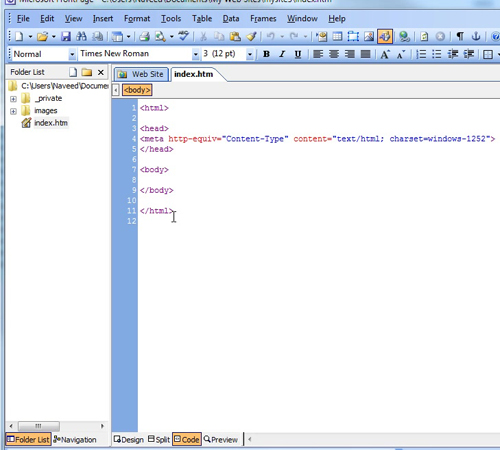Image resolution: width=500 pixels, height=450 pixels.
Task: Switch to Split view
Action: [159, 440]
